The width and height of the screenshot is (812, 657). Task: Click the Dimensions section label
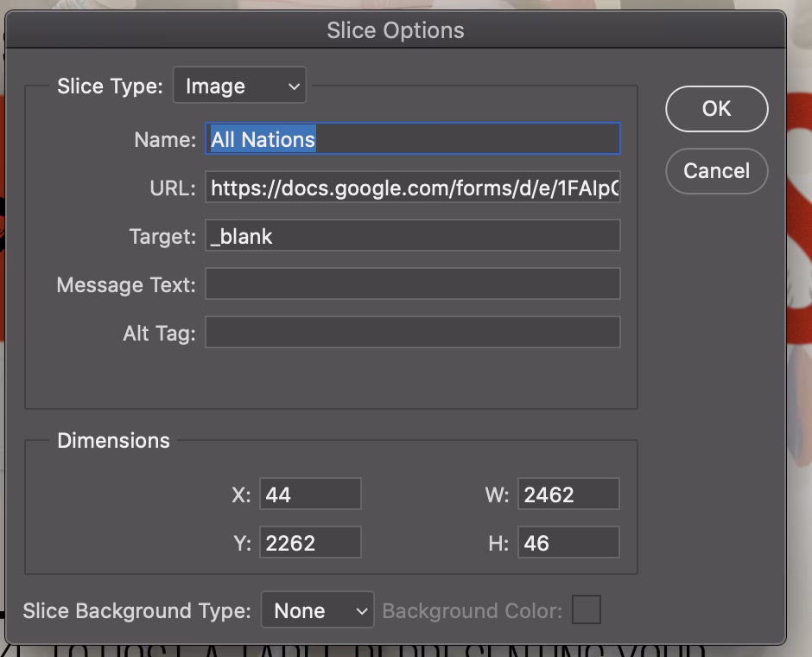coord(113,440)
